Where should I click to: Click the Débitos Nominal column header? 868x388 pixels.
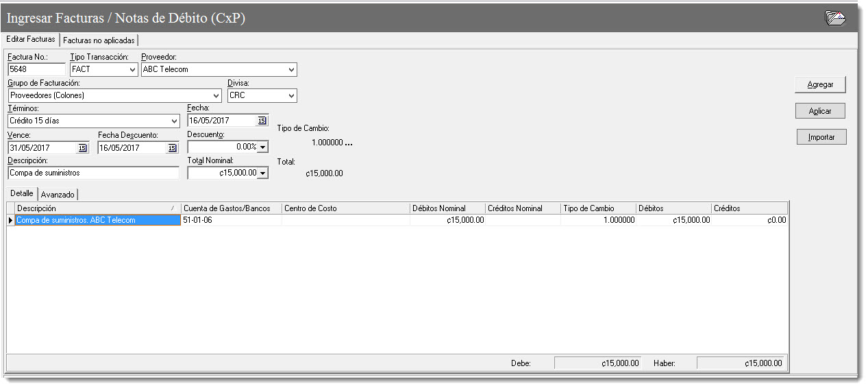coord(447,208)
